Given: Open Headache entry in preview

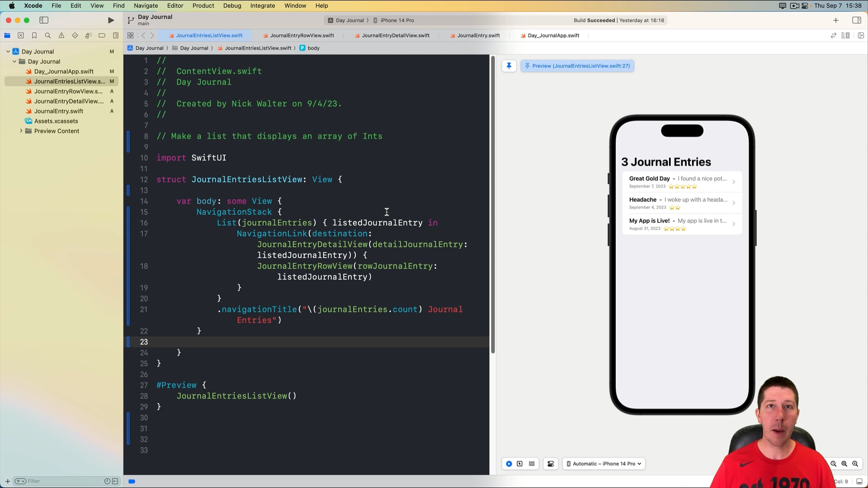Looking at the screenshot, I should click(x=682, y=203).
